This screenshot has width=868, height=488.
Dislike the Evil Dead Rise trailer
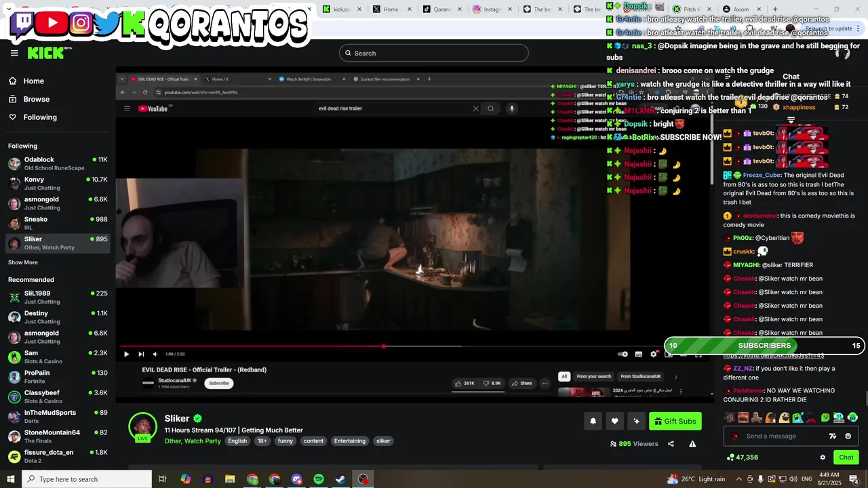coord(492,384)
